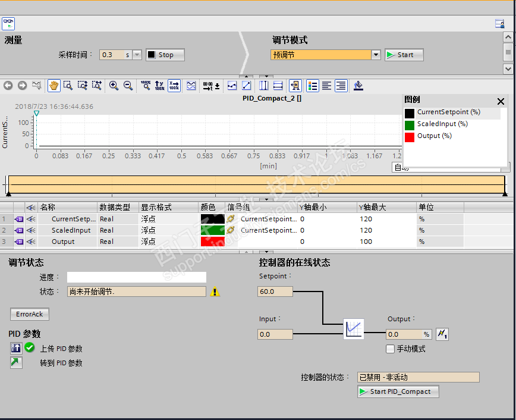
Task: Click the time axis unit icon
Action: point(211,86)
